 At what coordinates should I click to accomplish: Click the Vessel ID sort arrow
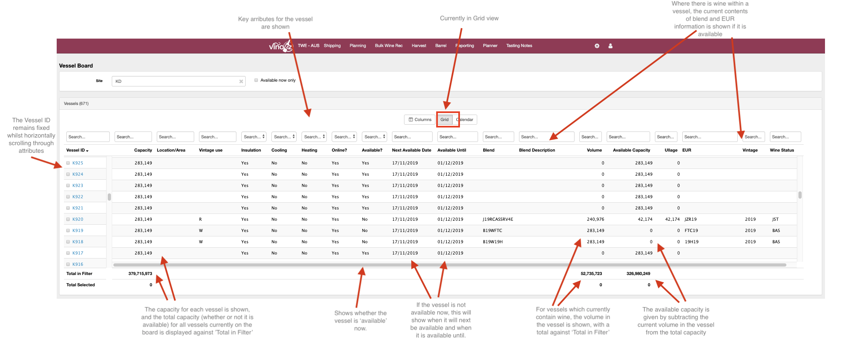[87, 151]
